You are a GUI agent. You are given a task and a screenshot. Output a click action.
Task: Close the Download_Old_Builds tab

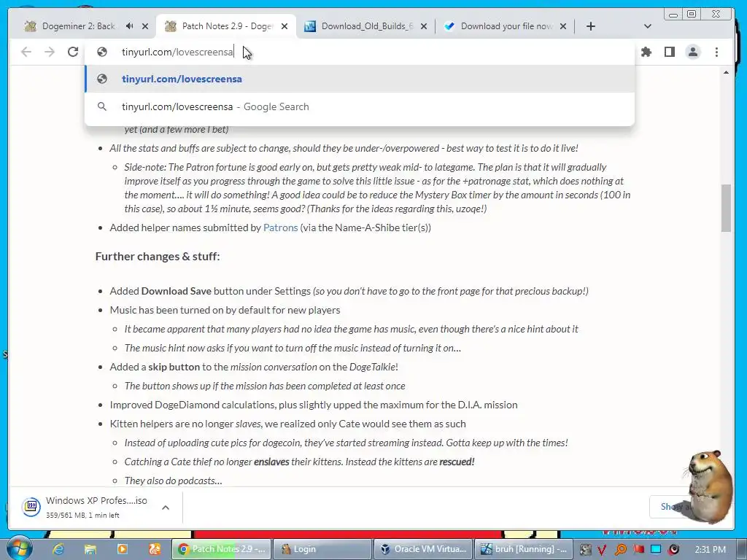click(x=424, y=26)
